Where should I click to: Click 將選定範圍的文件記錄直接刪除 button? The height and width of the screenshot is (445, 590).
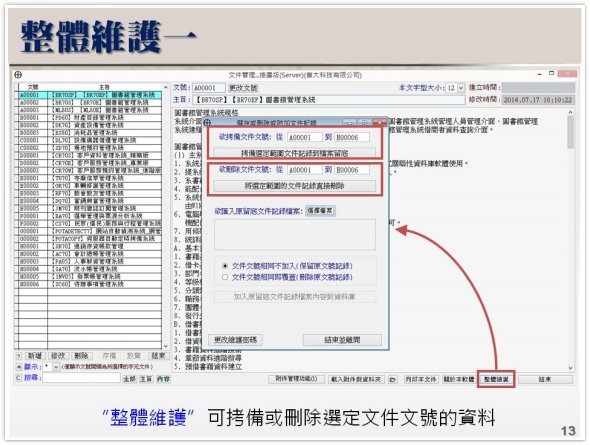coord(295,186)
